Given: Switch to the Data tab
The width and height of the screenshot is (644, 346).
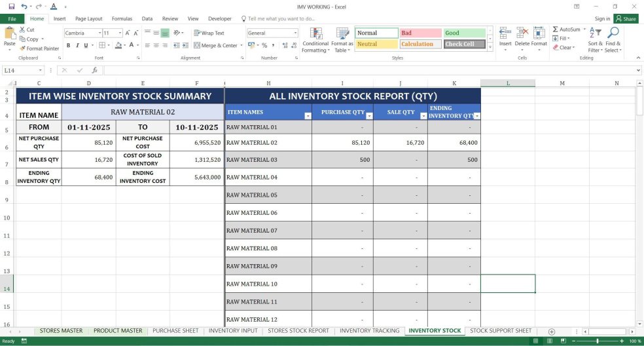Looking at the screenshot, I should click(x=147, y=19).
